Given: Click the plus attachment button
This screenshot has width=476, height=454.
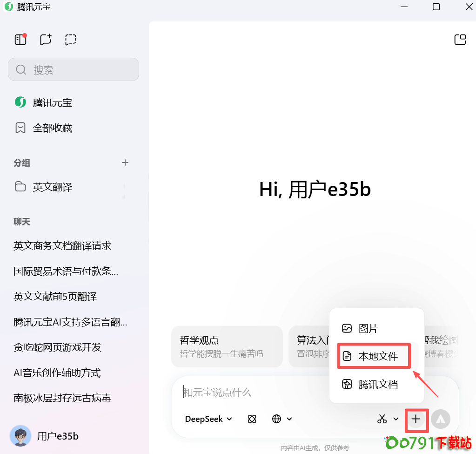Looking at the screenshot, I should click(416, 419).
